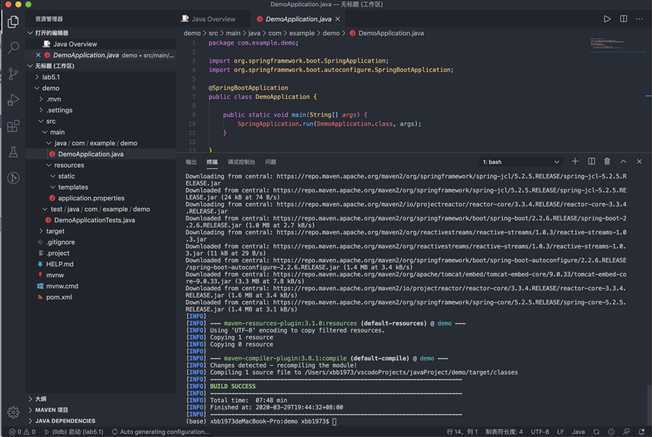Open the Manage gear at bottom left
652x437 pixels.
coord(13,412)
